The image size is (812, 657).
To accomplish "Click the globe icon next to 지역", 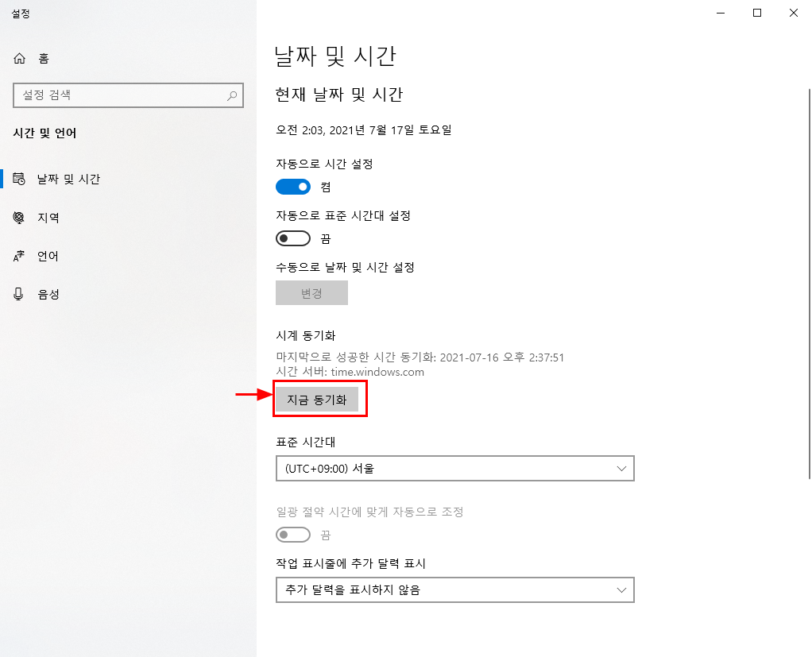I will (18, 218).
